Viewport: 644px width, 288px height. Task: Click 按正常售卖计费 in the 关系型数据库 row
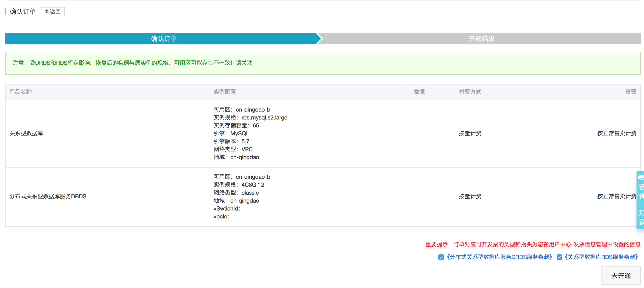(x=617, y=133)
